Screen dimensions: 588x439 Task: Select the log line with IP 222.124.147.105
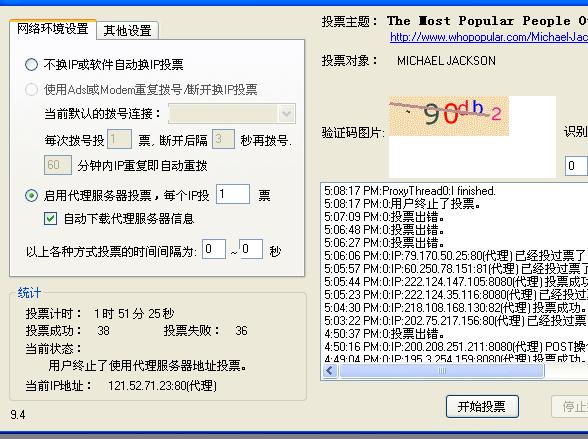456,282
